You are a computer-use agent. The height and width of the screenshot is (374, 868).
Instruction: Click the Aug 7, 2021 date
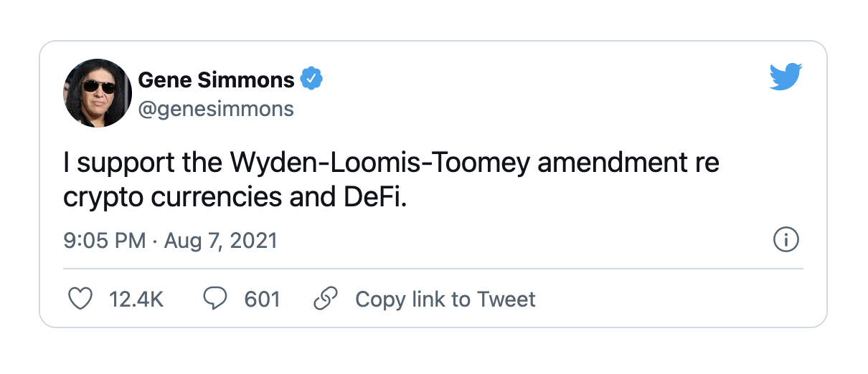point(221,240)
